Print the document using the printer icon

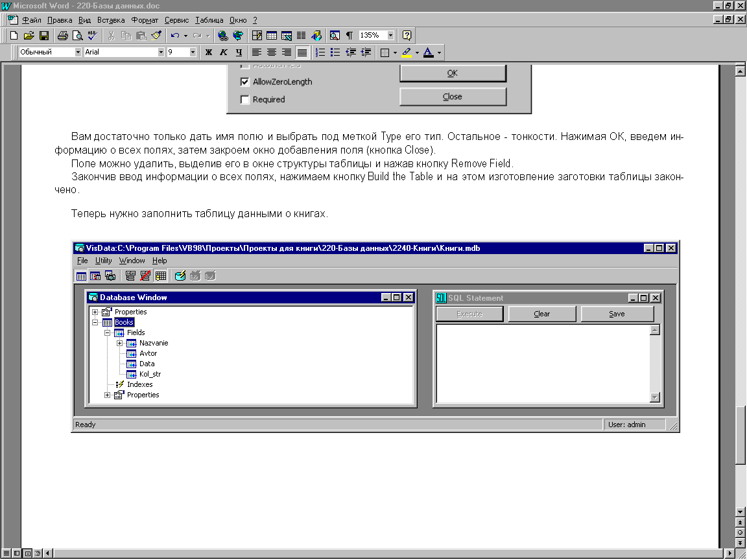point(62,35)
